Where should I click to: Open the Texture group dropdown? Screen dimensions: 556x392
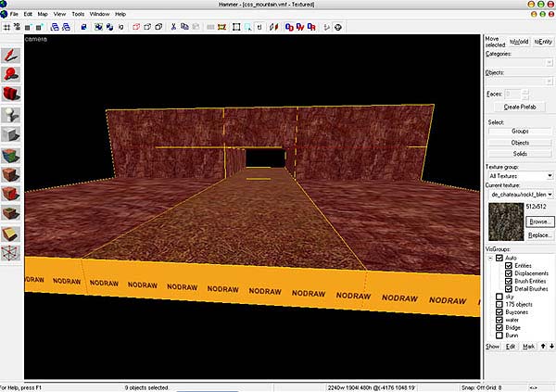(x=520, y=174)
